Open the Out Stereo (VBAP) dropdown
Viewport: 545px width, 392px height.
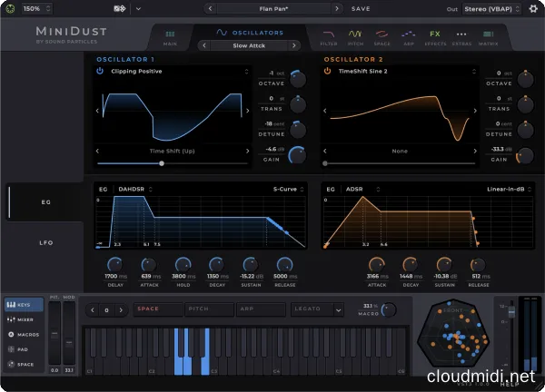click(491, 9)
